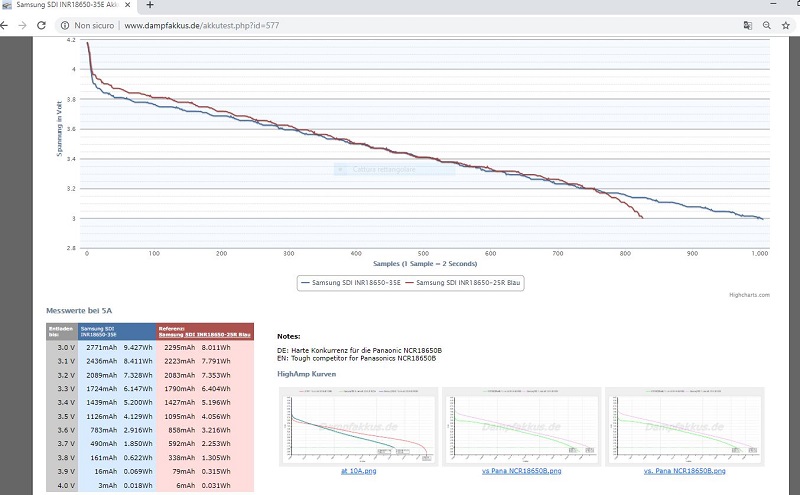800x495 pixels.
Task: Click the 2771mAh table value
Action: click(102, 348)
